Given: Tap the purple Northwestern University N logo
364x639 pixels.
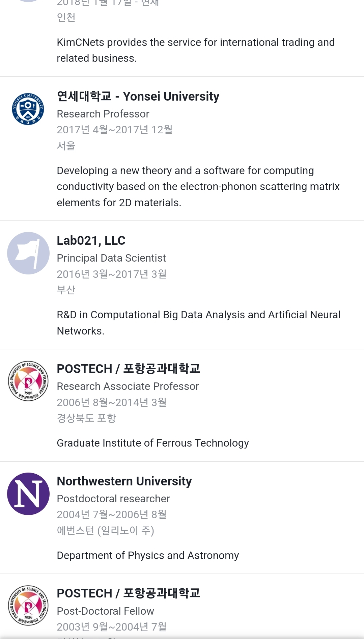Looking at the screenshot, I should point(28,494).
